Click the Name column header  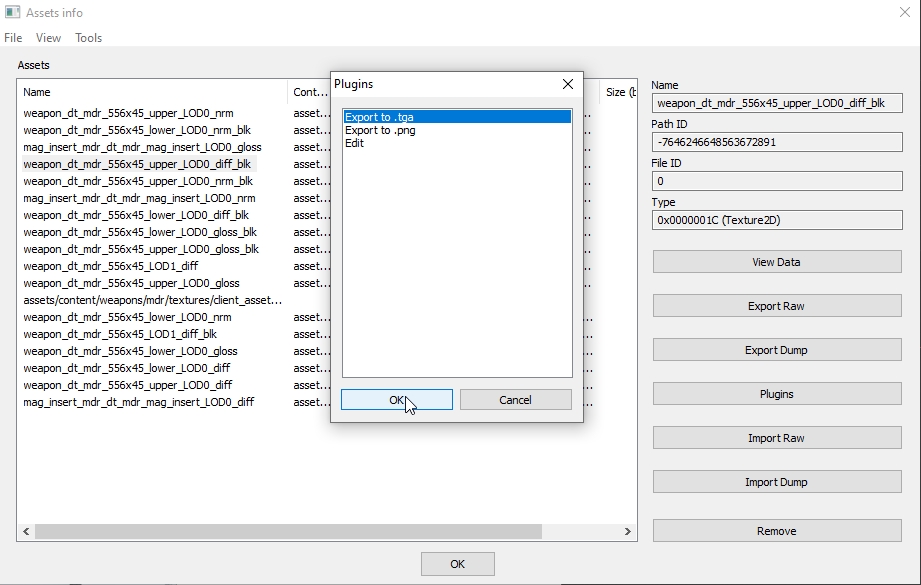[150, 92]
